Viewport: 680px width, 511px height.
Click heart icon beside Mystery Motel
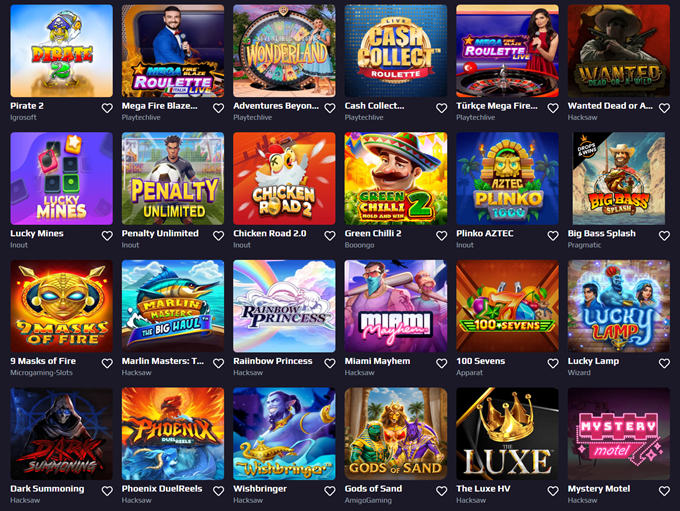pos(664,491)
